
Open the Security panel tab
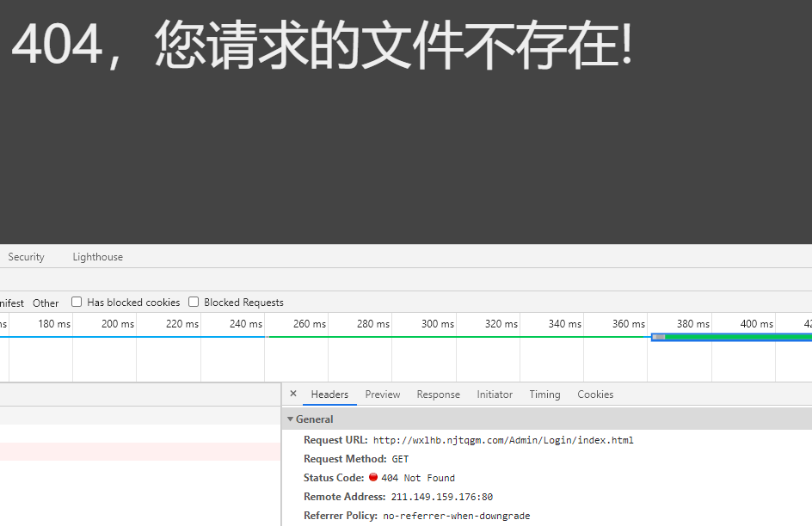pyautogui.click(x=26, y=257)
